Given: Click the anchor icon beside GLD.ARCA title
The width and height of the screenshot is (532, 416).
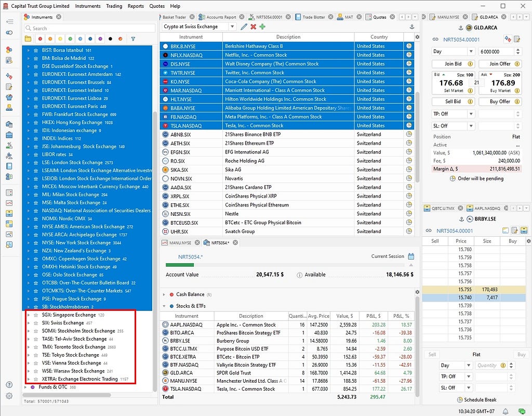Looking at the screenshot, I should tap(461, 28).
